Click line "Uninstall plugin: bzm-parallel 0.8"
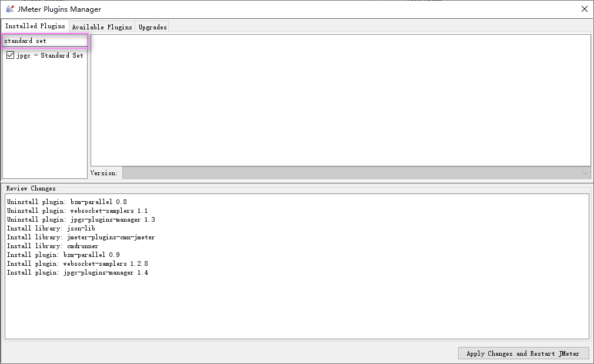Screen dimensions: 594x364 (66, 202)
